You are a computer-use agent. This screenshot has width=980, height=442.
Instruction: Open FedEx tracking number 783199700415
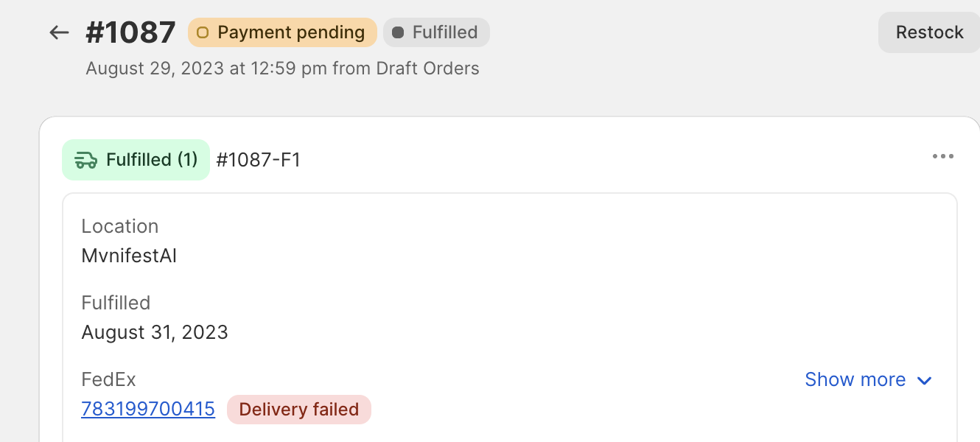coord(148,409)
